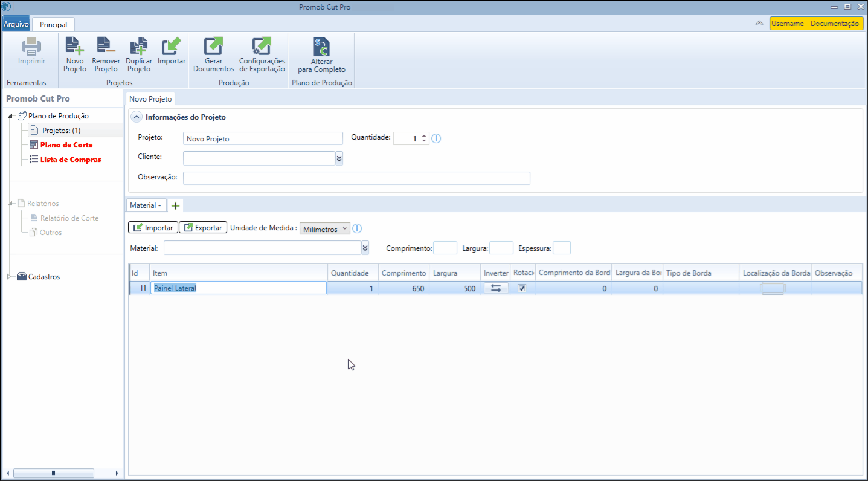
Task: Click the Novo Projeto ribbon icon
Action: [75, 47]
